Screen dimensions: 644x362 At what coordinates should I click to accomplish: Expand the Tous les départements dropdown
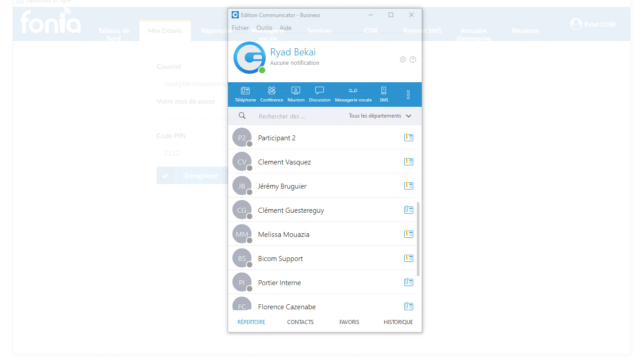(x=380, y=116)
